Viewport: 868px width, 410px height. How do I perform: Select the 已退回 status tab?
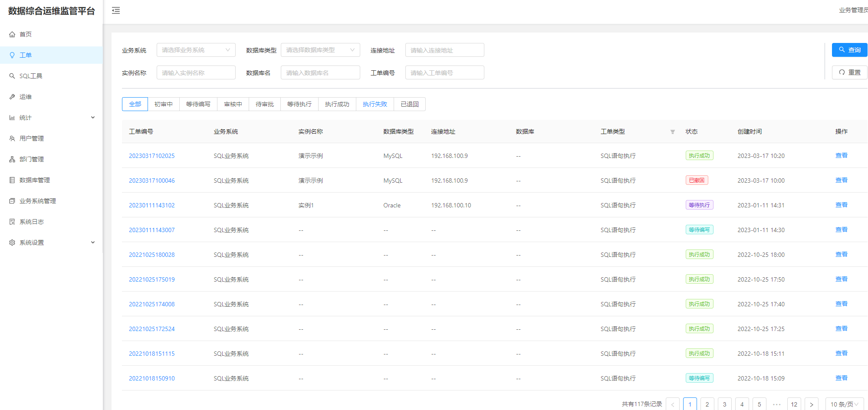pyautogui.click(x=410, y=104)
